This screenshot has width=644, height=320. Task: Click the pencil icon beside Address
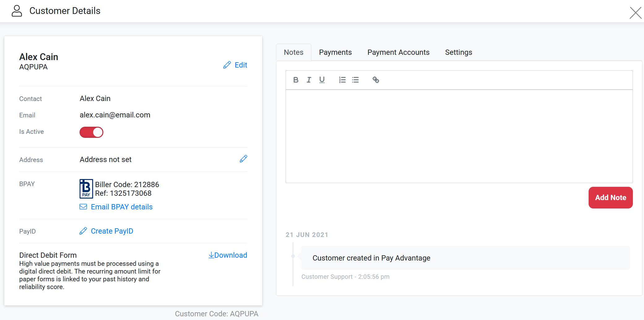(244, 159)
